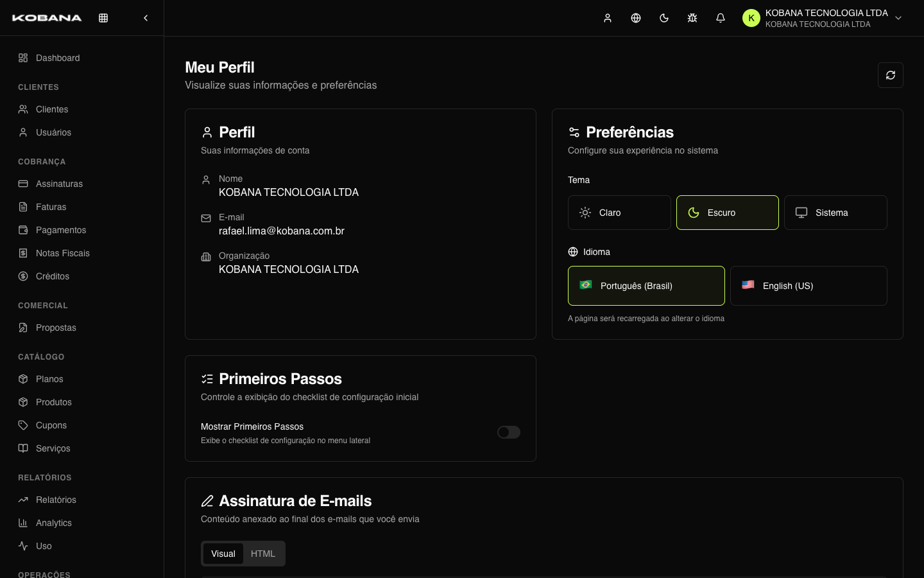Open the notifications bell
Screen dimensions: 924x578
(721, 18)
